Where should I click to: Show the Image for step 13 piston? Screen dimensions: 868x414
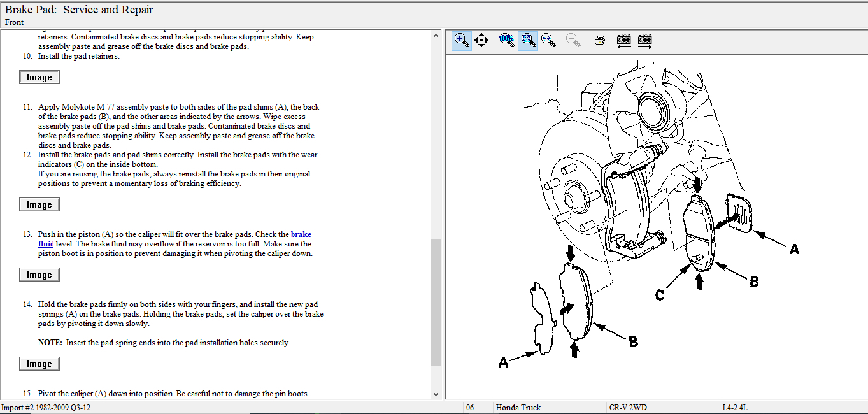click(39, 275)
